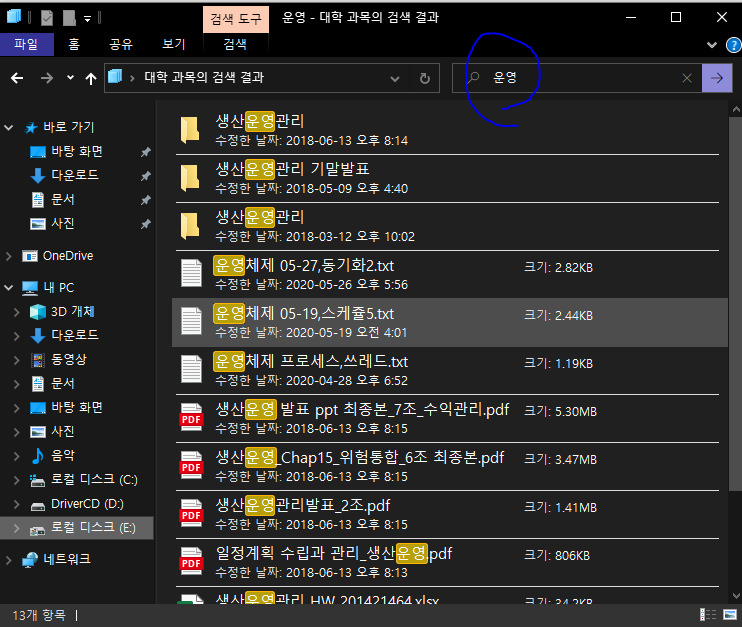The width and height of the screenshot is (742, 627).
Task: Go back using the back arrow
Action: 17,78
